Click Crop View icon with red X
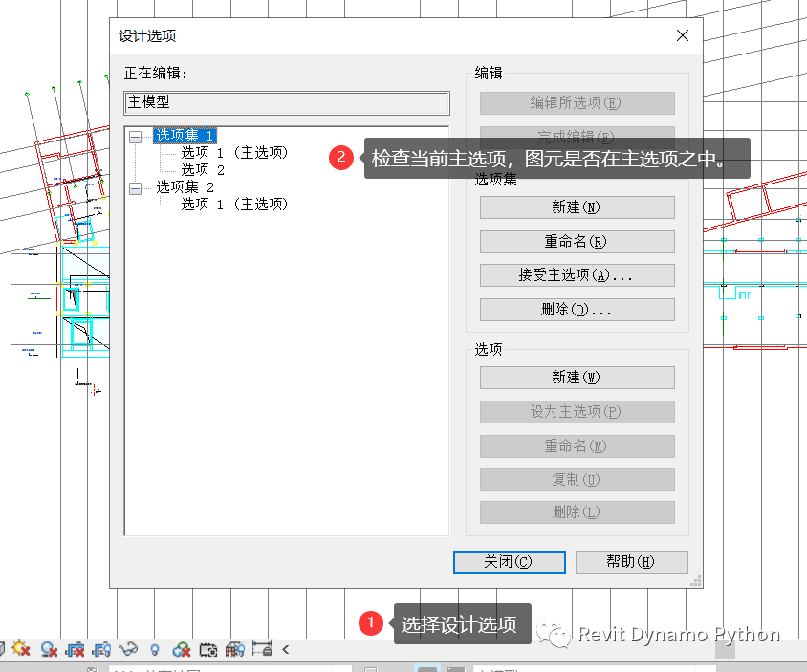The image size is (807, 672). coord(76,650)
